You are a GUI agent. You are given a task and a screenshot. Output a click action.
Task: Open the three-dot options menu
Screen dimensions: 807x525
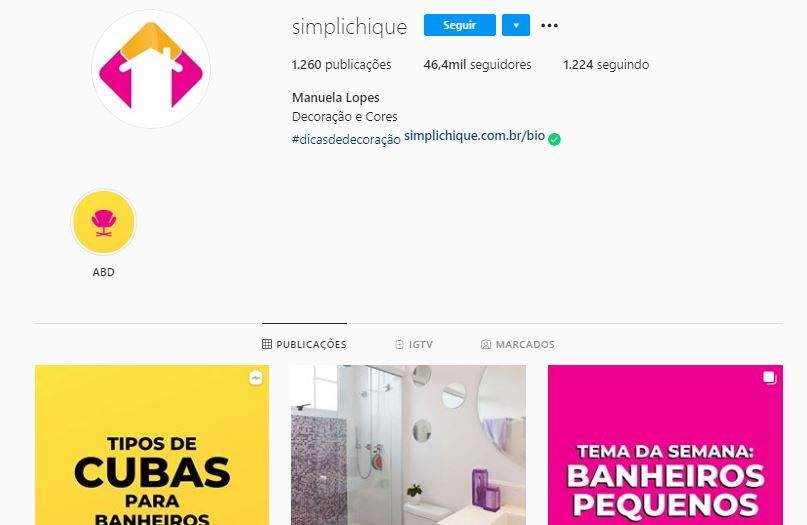pos(549,25)
